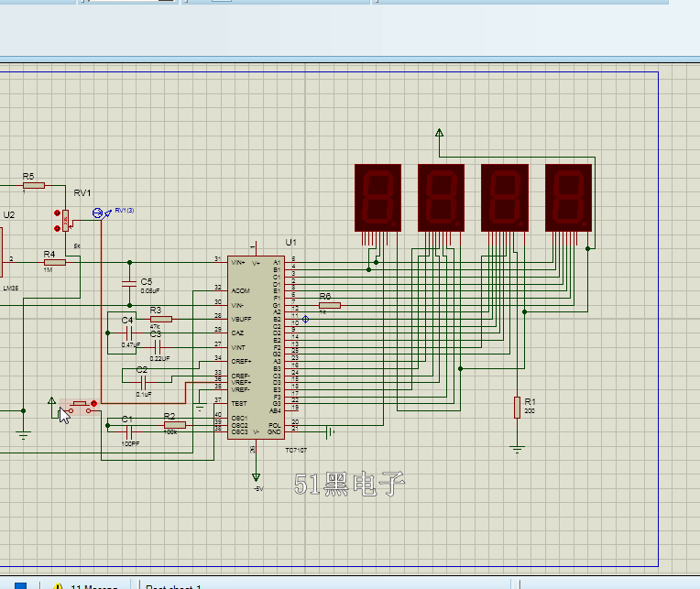The height and width of the screenshot is (589, 700).
Task: Click the 0.1uF value label of C2
Action: click(144, 395)
